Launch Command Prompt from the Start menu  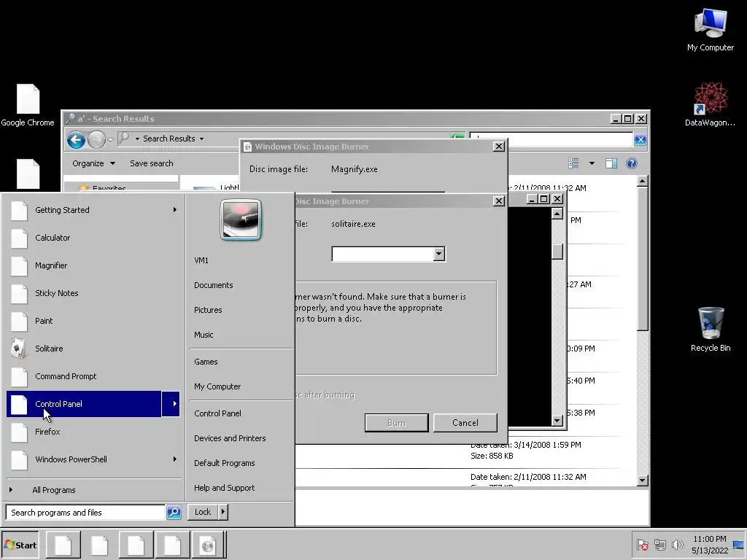(x=93, y=376)
